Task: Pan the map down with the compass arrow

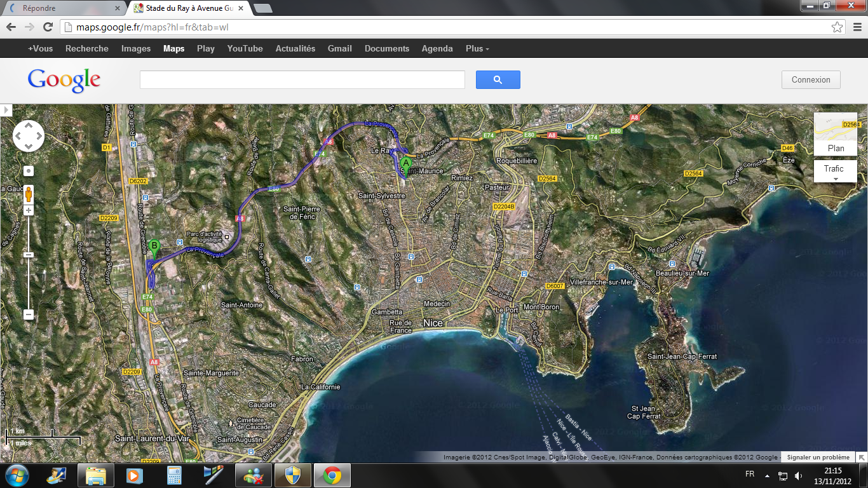Action: (x=29, y=146)
